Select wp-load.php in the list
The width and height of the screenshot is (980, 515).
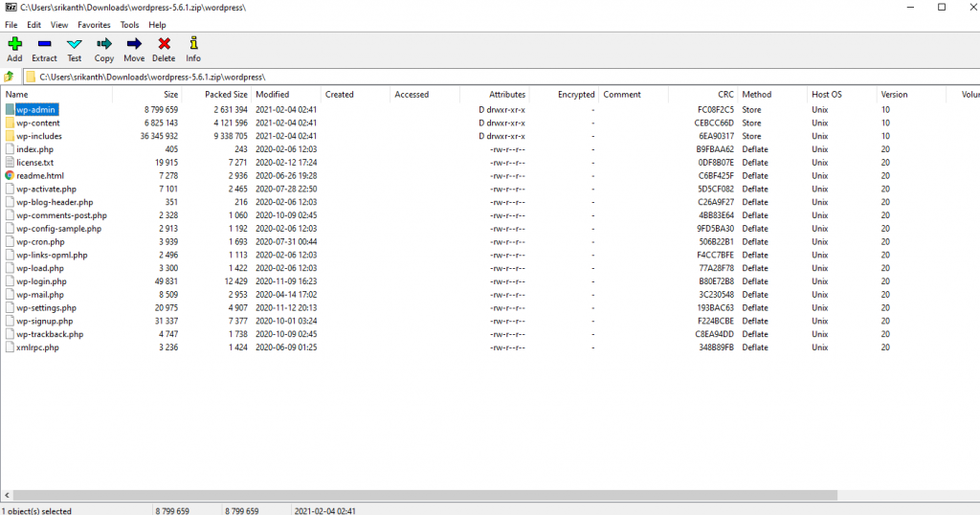[40, 268]
